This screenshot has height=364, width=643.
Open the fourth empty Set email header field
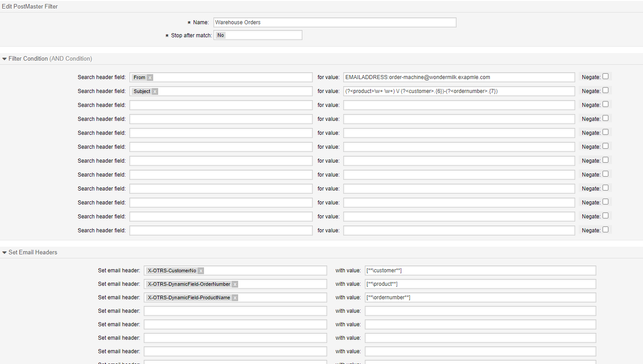pos(235,351)
